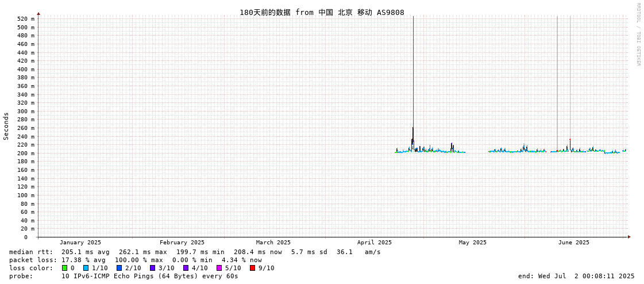Click the 'median rtt:' row label

[x=31, y=252]
